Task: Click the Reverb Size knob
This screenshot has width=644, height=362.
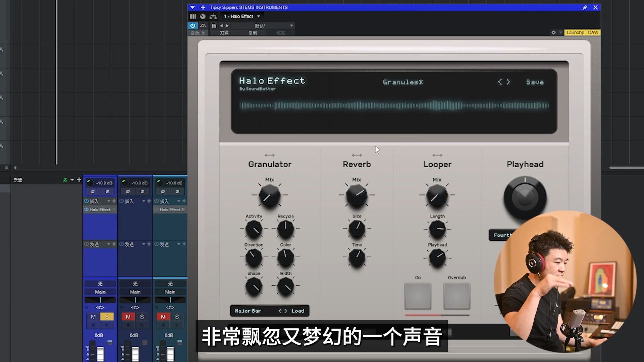Action: click(x=357, y=230)
